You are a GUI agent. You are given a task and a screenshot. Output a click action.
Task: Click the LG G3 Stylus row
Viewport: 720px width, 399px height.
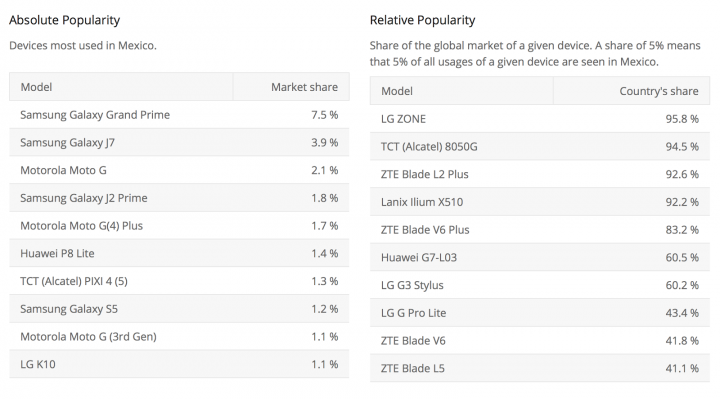pyautogui.click(x=540, y=285)
